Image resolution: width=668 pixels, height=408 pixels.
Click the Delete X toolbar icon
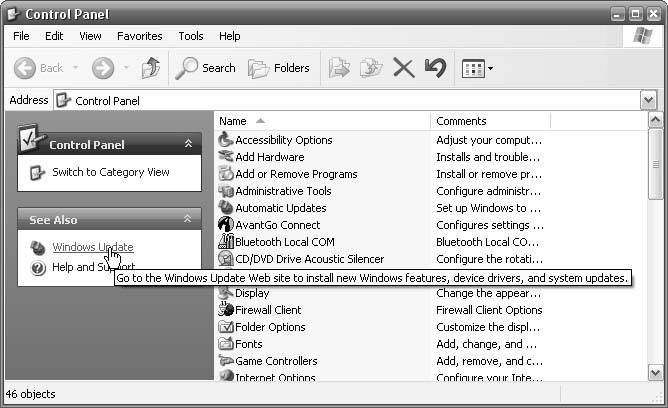tap(403, 68)
